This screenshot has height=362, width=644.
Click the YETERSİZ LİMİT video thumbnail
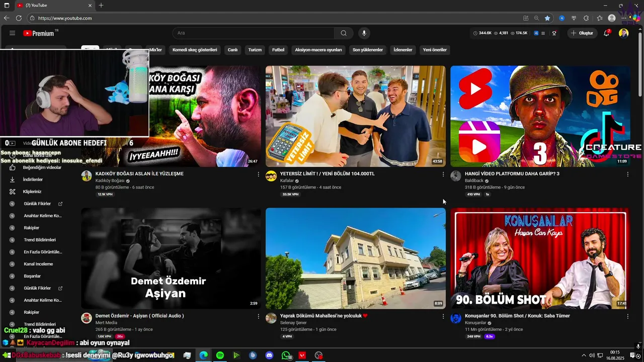[356, 116]
